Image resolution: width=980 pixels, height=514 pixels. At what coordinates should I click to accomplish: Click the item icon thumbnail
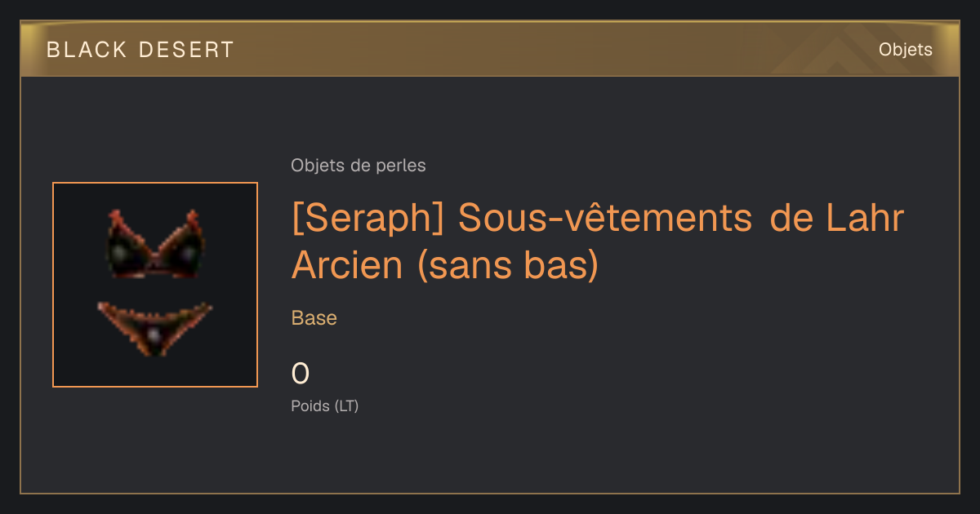[x=155, y=285]
